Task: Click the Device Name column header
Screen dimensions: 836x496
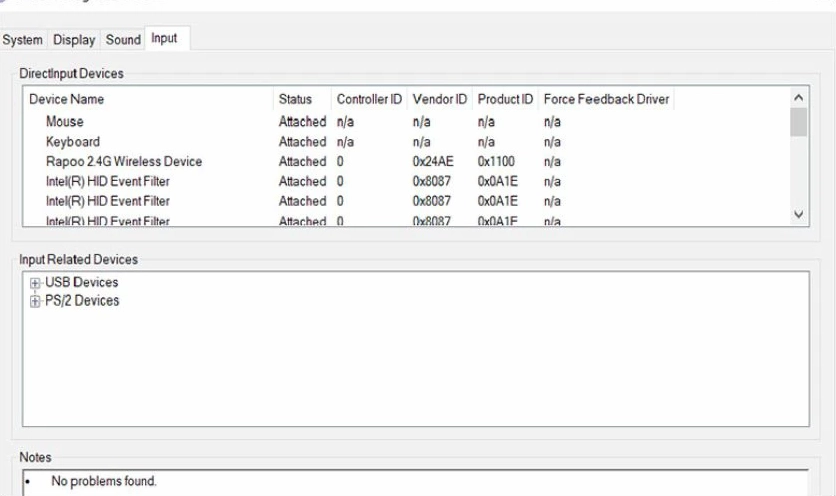Action: tap(66, 100)
